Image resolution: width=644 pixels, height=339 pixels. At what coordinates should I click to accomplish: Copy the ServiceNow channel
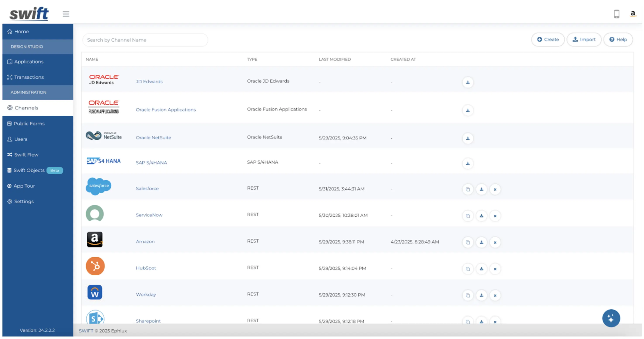click(467, 216)
